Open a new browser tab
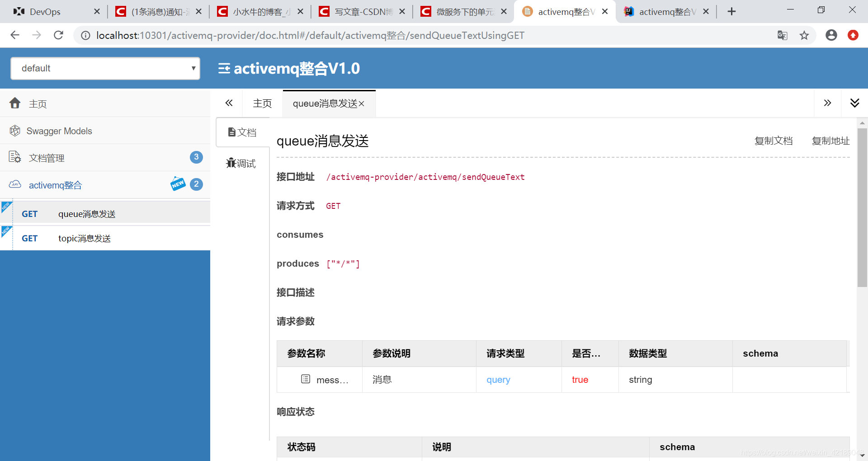The width and height of the screenshot is (868, 461). coord(731,12)
